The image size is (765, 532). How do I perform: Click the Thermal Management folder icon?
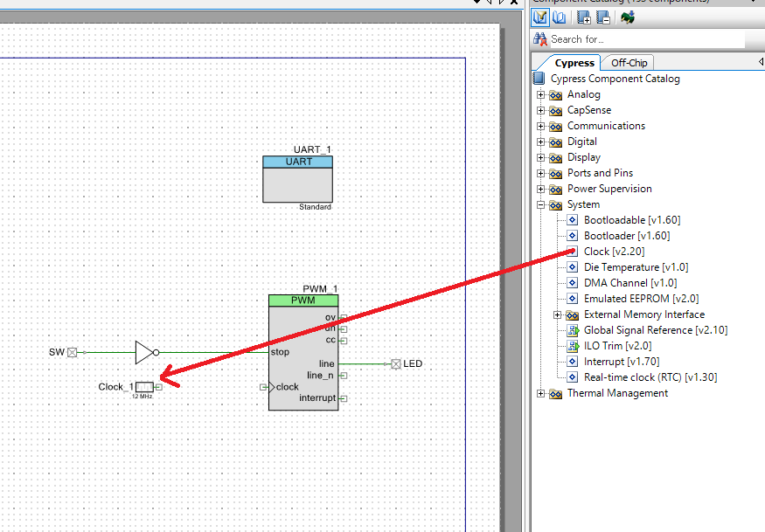555,394
